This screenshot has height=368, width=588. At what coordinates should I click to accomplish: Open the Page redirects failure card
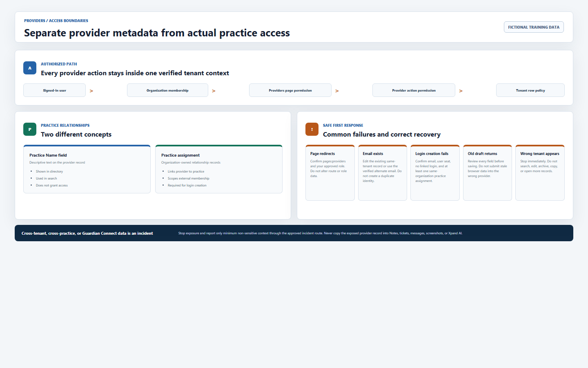pyautogui.click(x=330, y=173)
